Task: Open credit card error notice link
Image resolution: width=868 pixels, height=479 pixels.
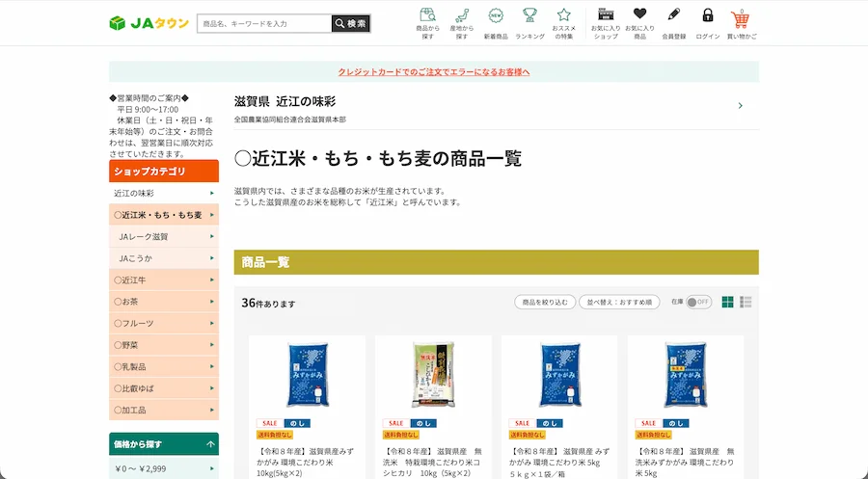Action: 434,72
